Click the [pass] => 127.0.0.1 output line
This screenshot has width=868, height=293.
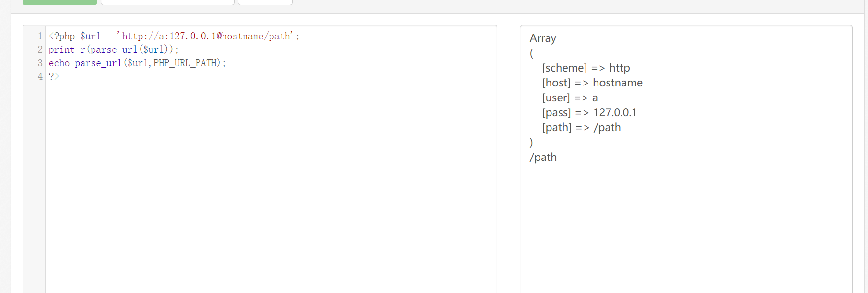[x=589, y=113]
